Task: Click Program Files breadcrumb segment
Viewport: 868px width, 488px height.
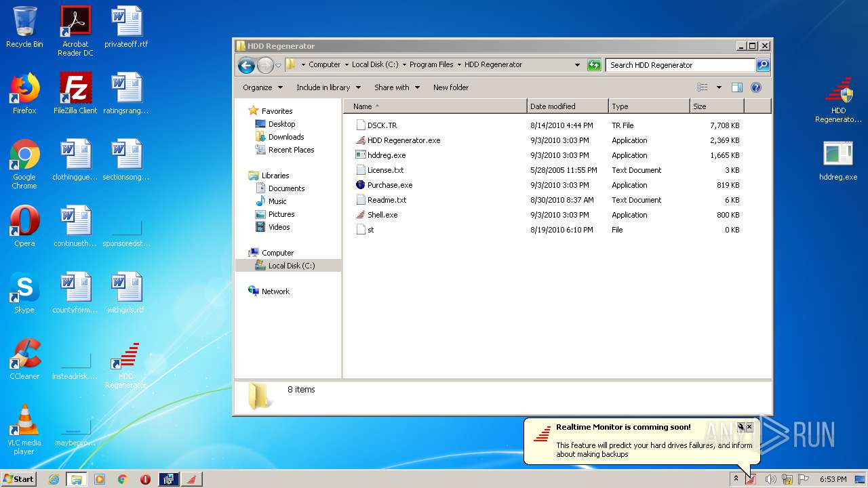Action: pyautogui.click(x=431, y=65)
